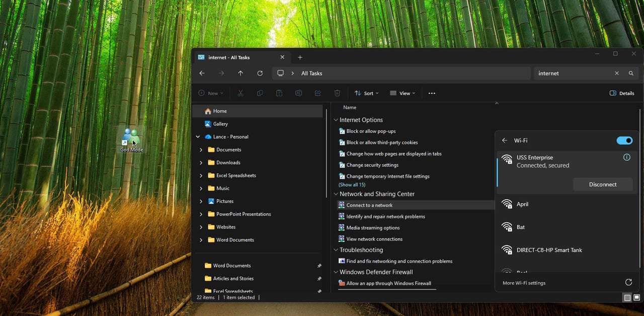Go up one folder level
The image size is (644, 316).
pyautogui.click(x=240, y=73)
